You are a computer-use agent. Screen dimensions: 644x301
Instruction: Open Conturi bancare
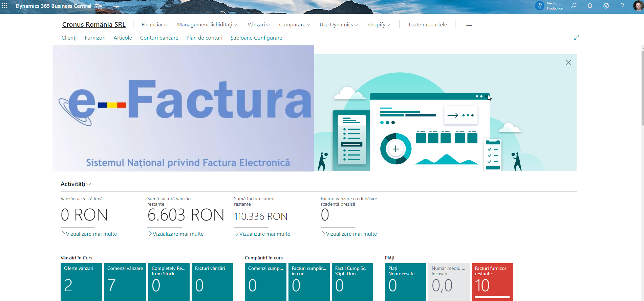[159, 38]
